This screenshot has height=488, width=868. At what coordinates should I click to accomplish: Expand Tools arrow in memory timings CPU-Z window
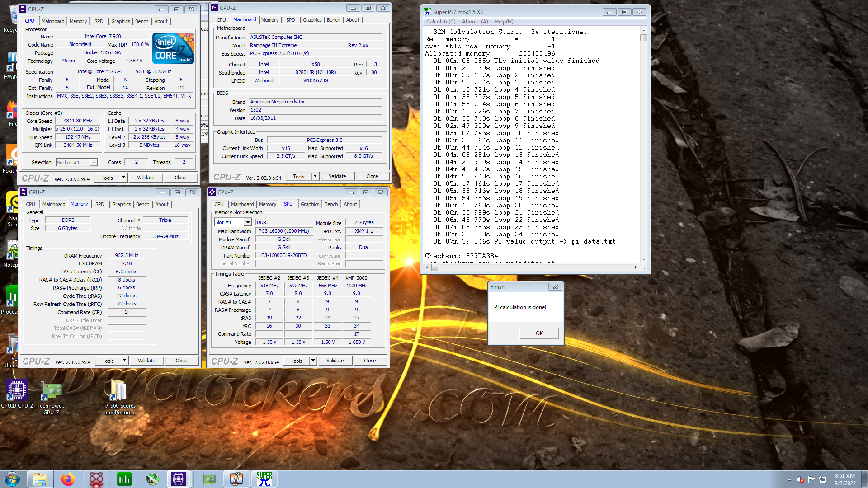point(124,361)
